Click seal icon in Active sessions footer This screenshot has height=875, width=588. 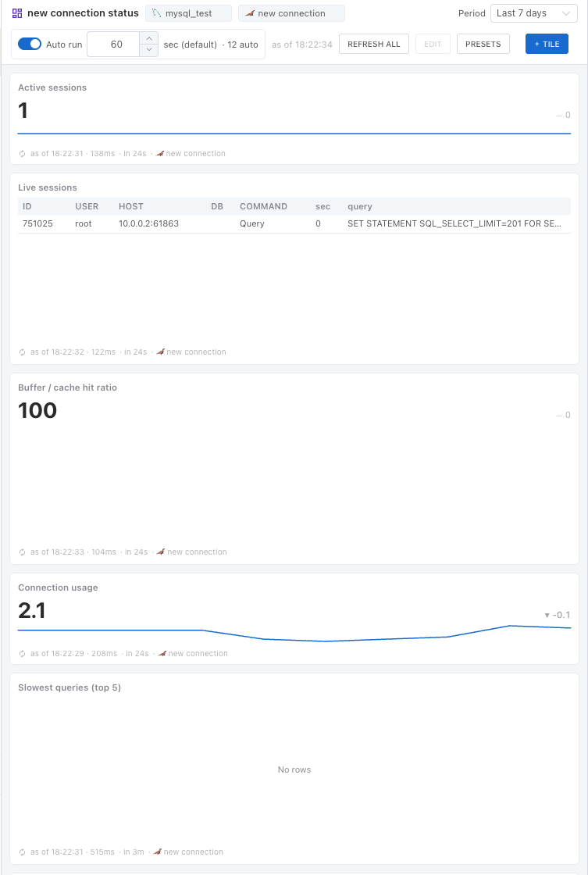(159, 153)
